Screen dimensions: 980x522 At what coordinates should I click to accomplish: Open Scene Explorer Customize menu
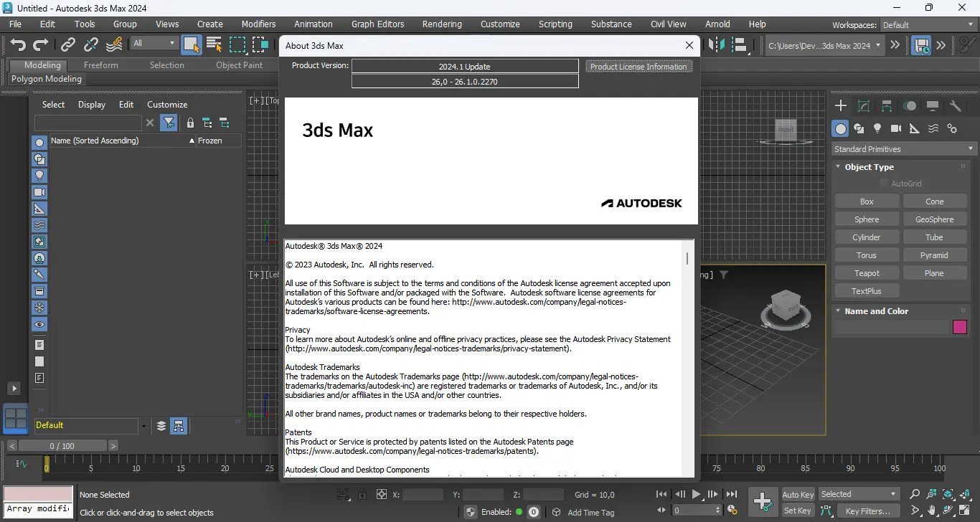pyautogui.click(x=167, y=104)
